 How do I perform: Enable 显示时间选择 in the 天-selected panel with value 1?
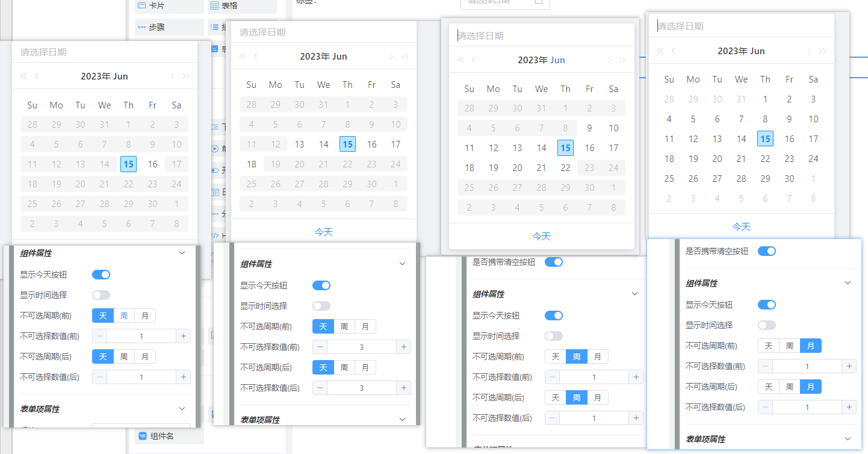point(101,295)
